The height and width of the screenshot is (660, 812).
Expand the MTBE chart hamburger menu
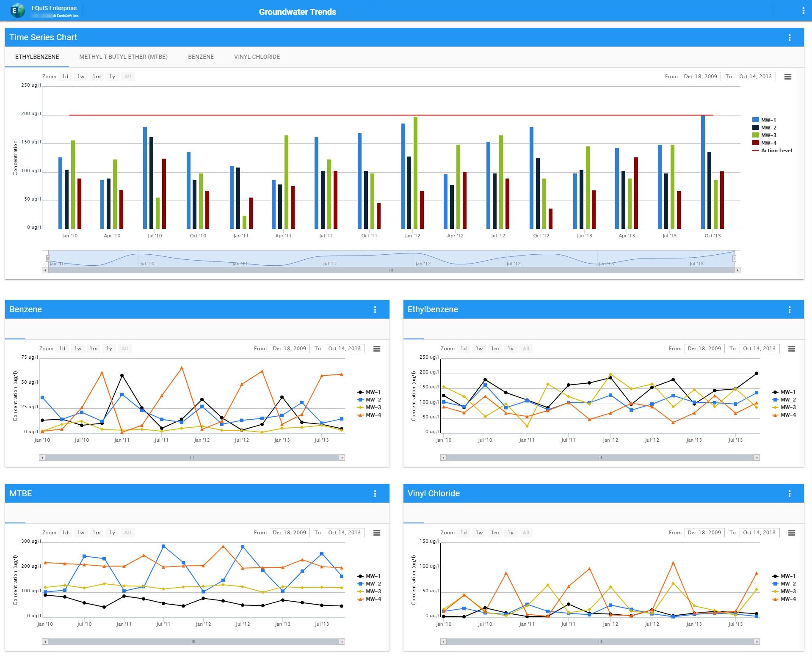[376, 533]
